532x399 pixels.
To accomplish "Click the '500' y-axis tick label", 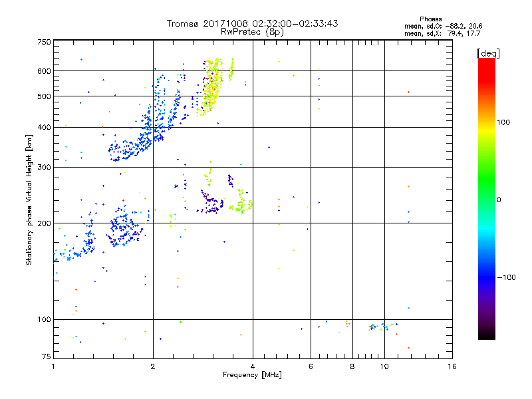I will click(x=45, y=96).
